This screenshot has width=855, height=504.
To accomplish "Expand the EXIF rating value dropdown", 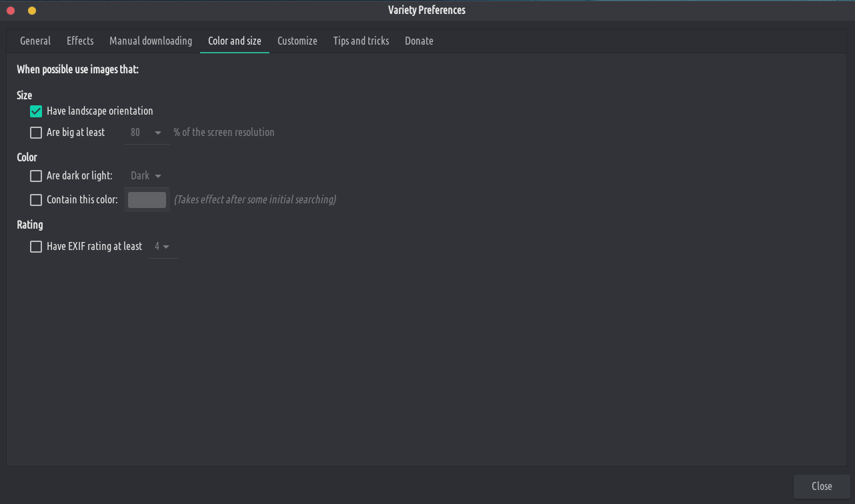I will tap(162, 247).
